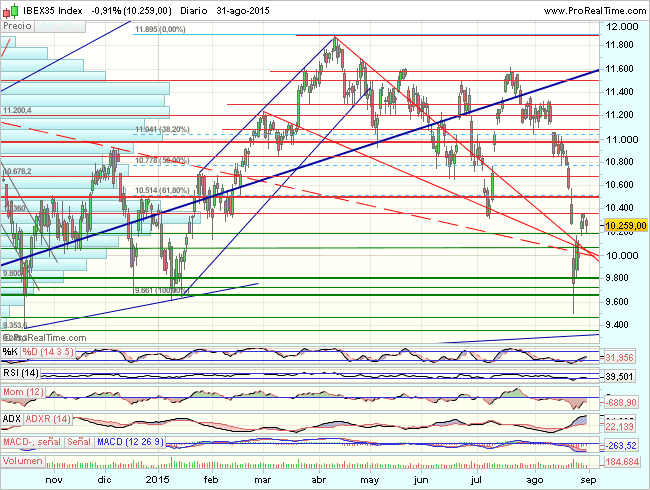Click the yellow 10.259,00 current price tag
This screenshot has width=650, height=490.
[626, 226]
